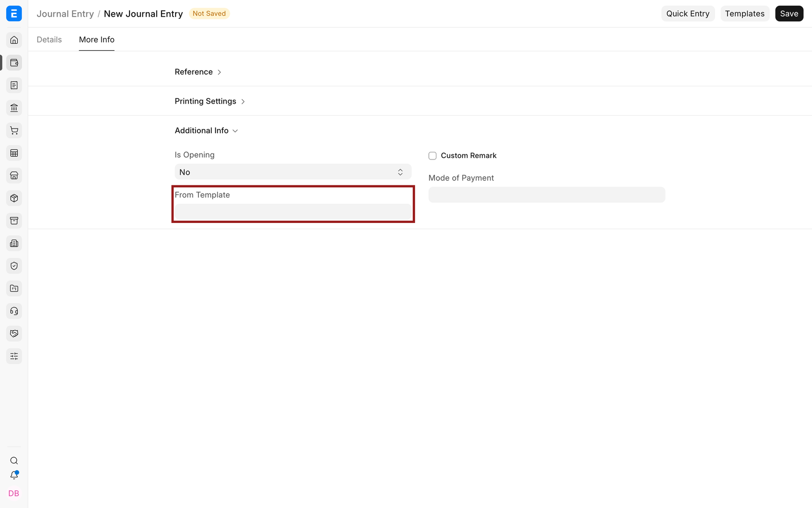The height and width of the screenshot is (508, 812).
Task: Open the Is Opening dropdown
Action: (293, 172)
